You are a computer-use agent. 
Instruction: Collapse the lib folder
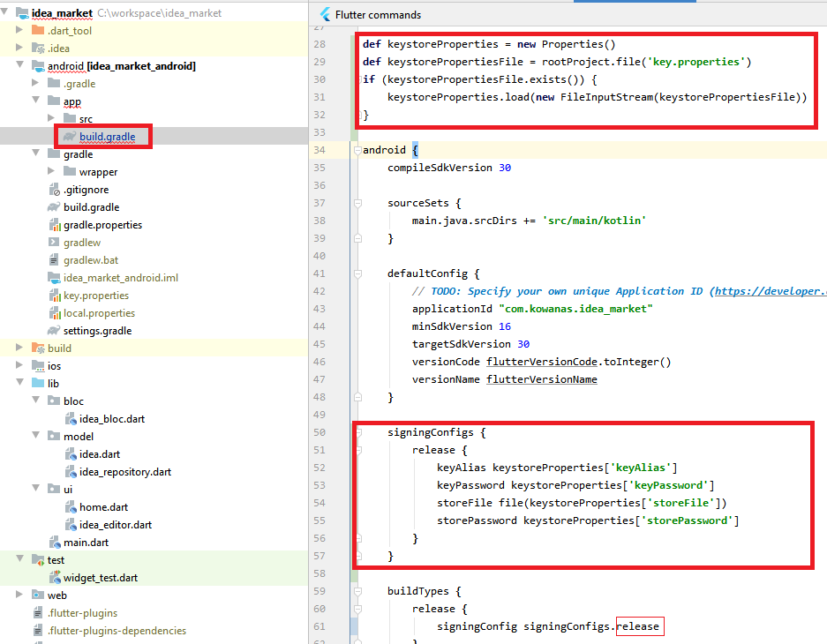click(x=20, y=383)
